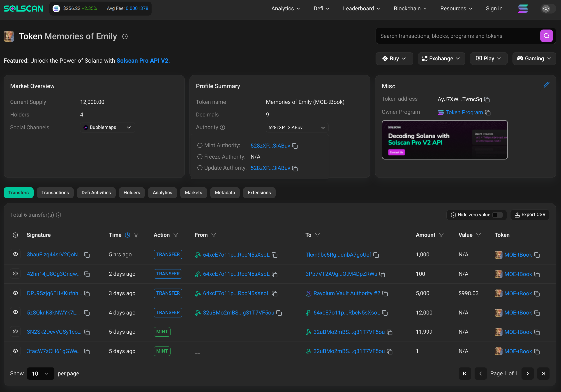561x392 pixels.
Task: Click the Decoding Solana Pro V2 API banner
Action: pos(445,140)
